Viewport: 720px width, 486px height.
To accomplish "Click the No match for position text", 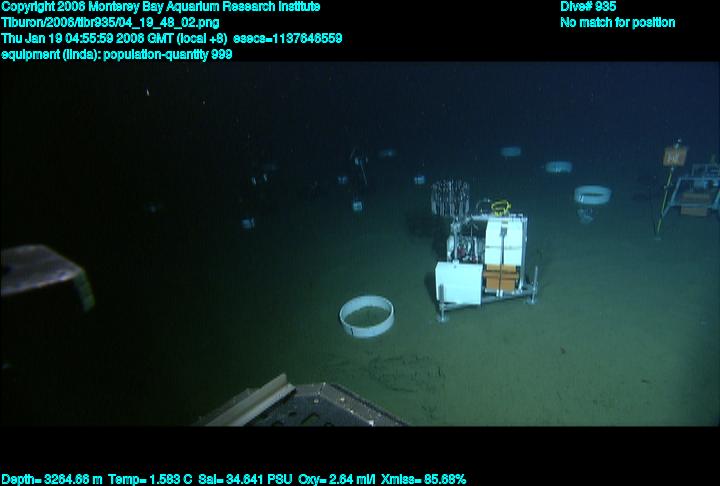I will pos(618,23).
